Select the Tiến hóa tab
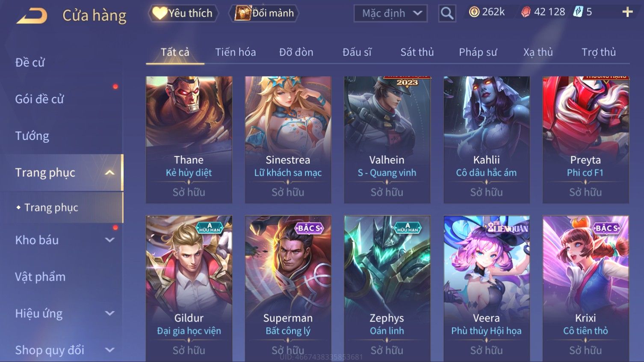This screenshot has height=362, width=644. (235, 52)
